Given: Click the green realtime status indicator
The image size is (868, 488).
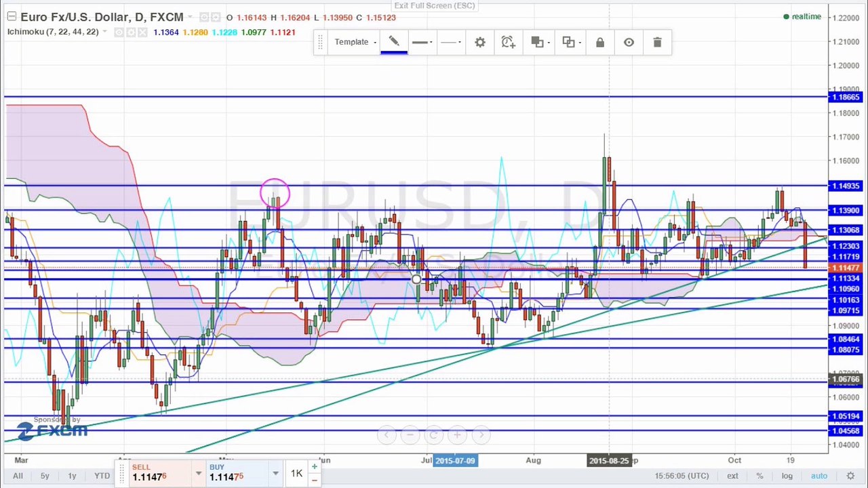Looking at the screenshot, I should (803, 16).
